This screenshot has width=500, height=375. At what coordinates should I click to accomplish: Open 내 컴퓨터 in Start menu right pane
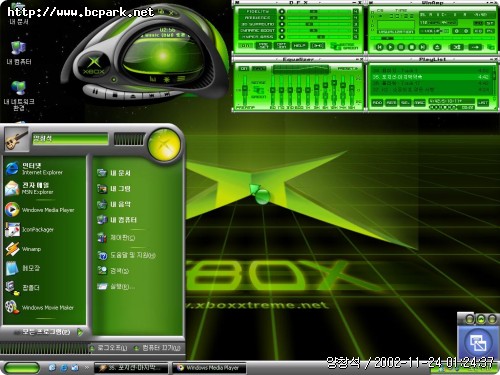pos(117,220)
